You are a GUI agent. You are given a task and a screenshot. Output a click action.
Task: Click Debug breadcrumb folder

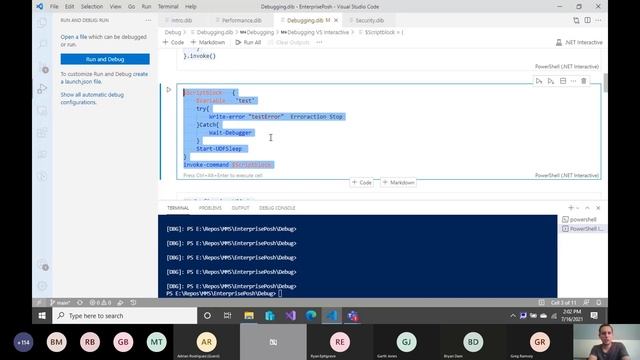(173, 32)
